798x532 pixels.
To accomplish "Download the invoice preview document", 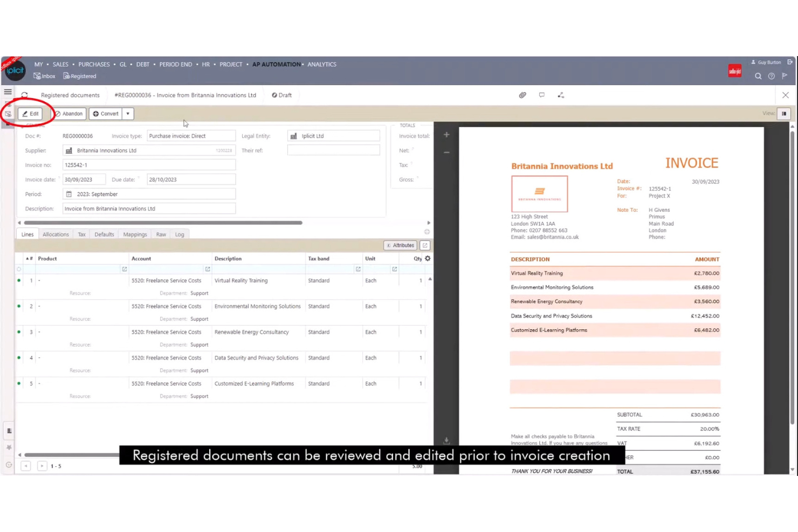I will coord(446,441).
